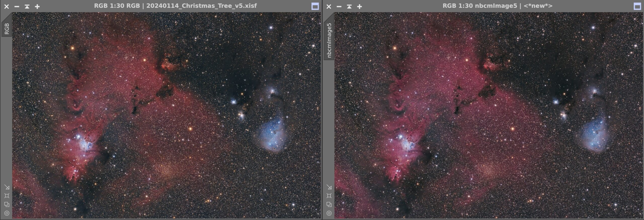Click diagonal arrow icon in RGB window sidebar
The image size is (644, 220).
coord(7,187)
